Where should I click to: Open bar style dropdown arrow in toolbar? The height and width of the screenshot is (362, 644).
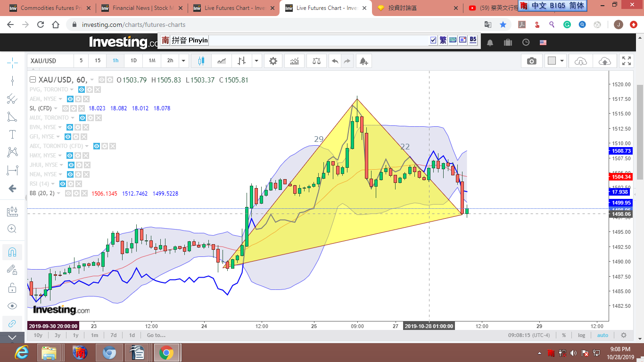click(256, 61)
